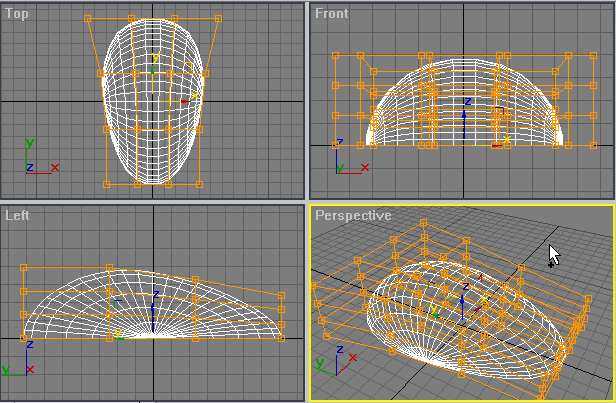Select top-right lattice control point in Top viewport
This screenshot has height=403, width=616.
pos(218,18)
